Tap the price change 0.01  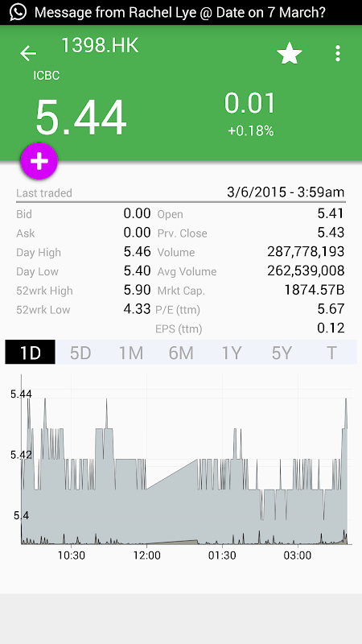coord(249,103)
